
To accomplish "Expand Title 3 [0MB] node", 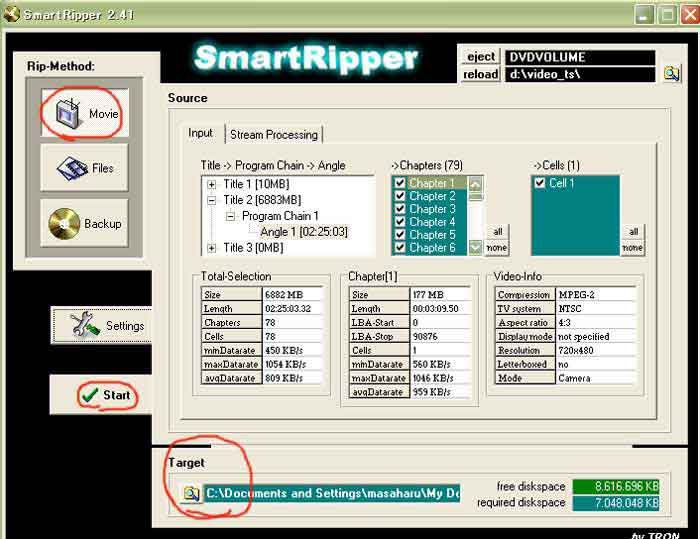I will point(212,248).
